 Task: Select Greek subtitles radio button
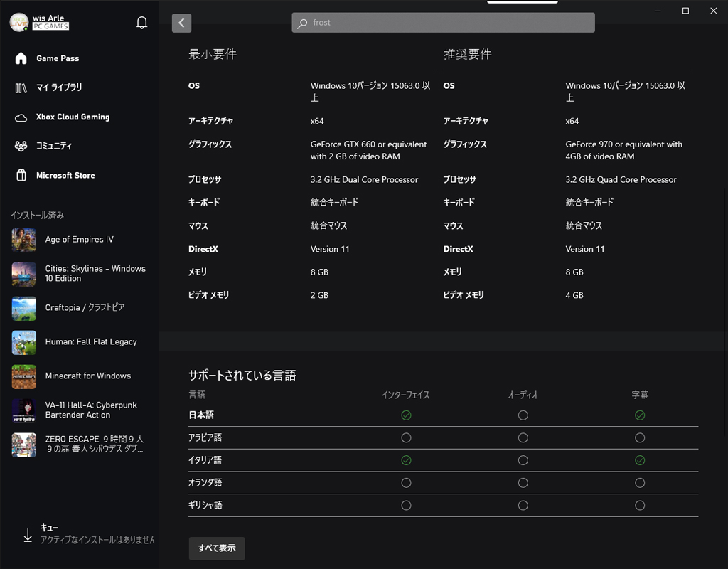640,505
